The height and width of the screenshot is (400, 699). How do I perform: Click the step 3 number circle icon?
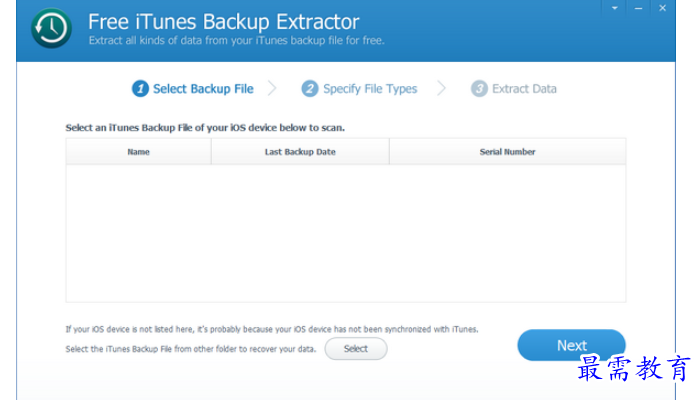[x=479, y=88]
